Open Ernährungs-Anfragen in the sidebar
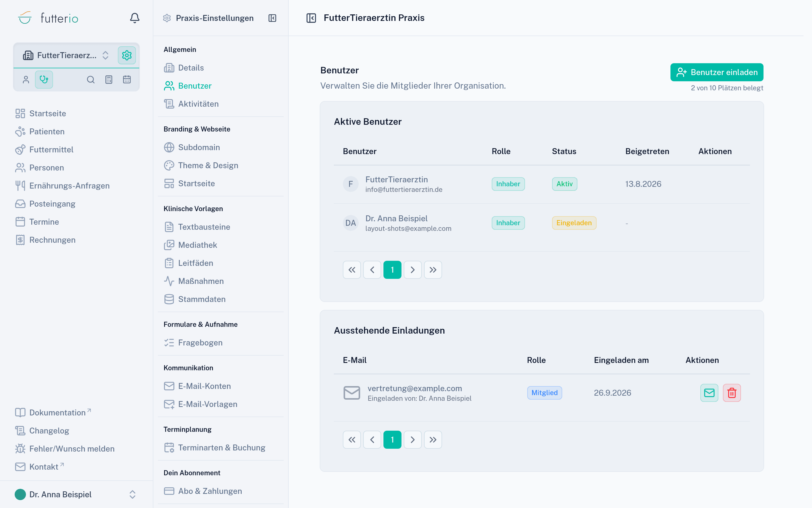The image size is (812, 508). (76, 185)
